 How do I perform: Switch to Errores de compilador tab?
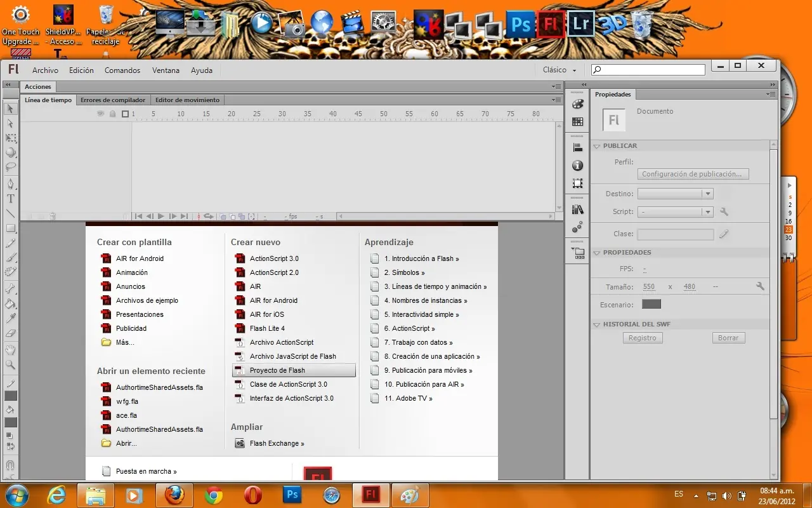(x=113, y=100)
